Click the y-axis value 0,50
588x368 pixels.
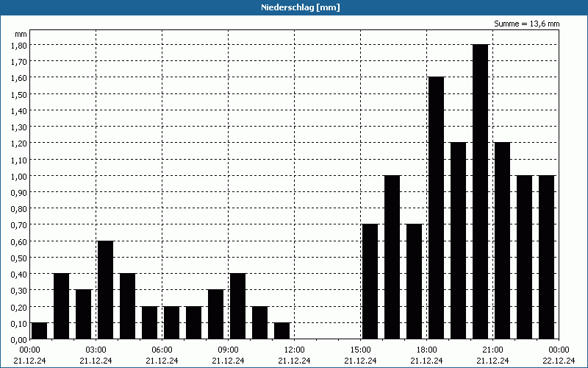point(19,258)
